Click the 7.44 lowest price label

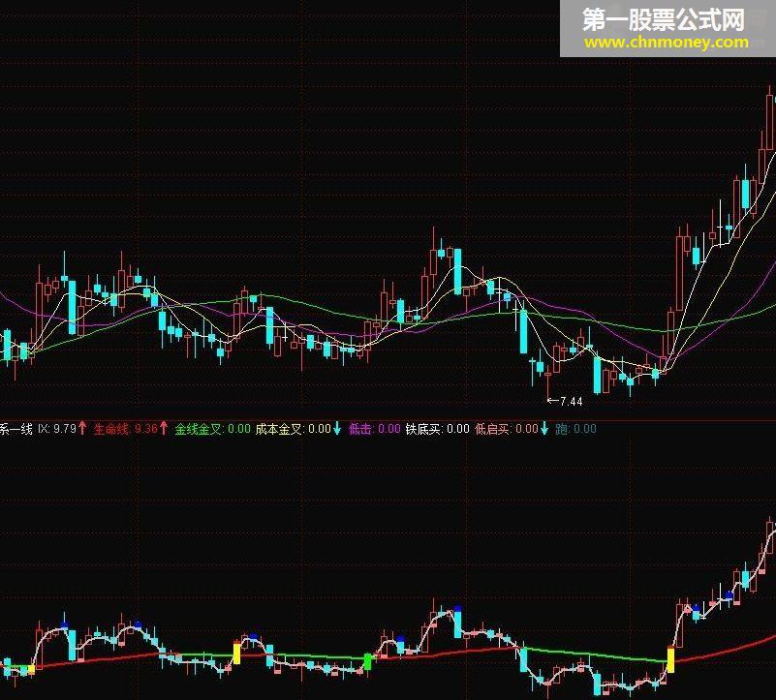point(572,401)
